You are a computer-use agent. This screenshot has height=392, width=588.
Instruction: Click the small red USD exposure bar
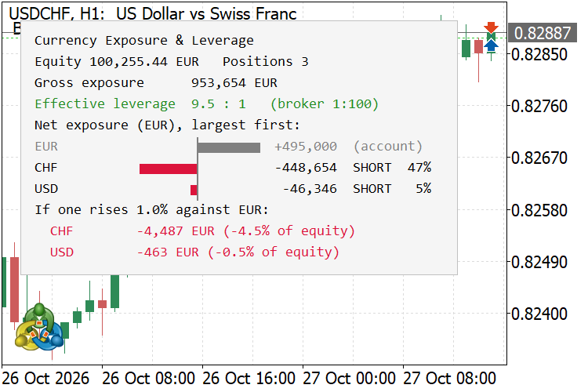194,190
